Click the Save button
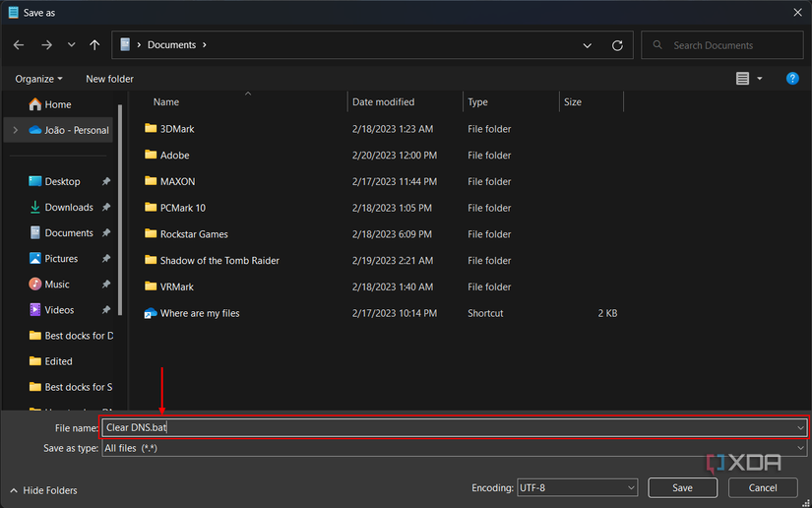 (x=682, y=487)
